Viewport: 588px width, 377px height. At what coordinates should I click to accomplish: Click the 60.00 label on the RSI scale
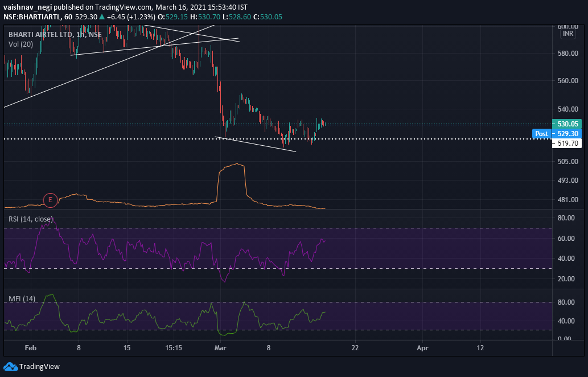coord(566,238)
